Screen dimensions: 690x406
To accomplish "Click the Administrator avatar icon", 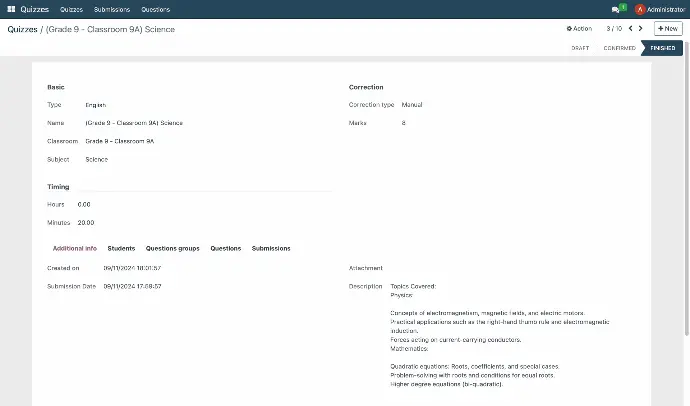I will click(x=640, y=9).
